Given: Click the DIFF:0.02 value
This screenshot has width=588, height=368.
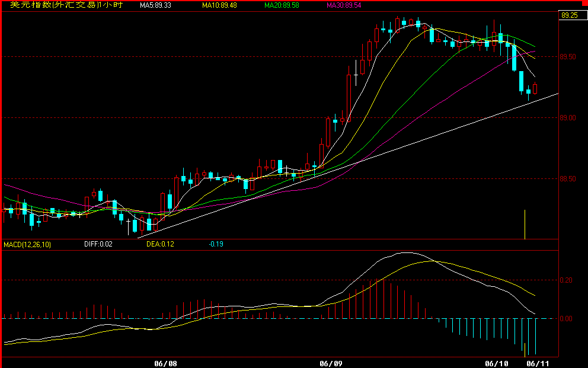Looking at the screenshot, I should [x=98, y=244].
